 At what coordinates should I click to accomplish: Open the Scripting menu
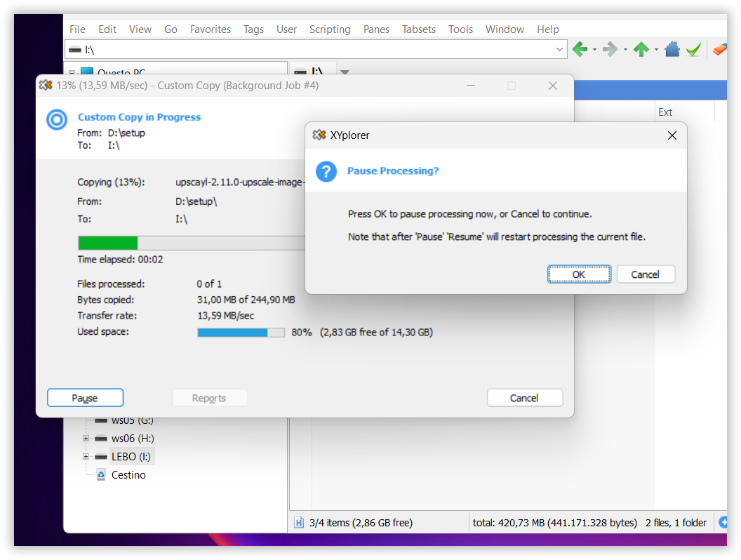[330, 29]
